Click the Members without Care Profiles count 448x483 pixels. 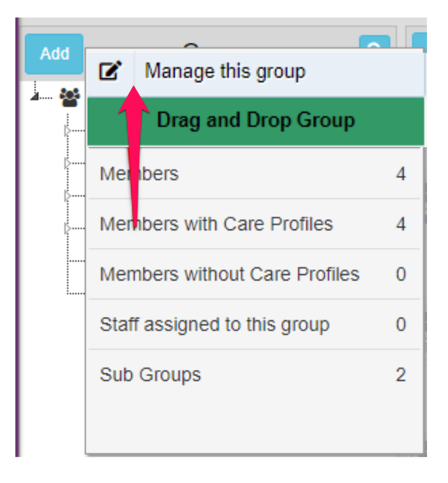pos(401,274)
